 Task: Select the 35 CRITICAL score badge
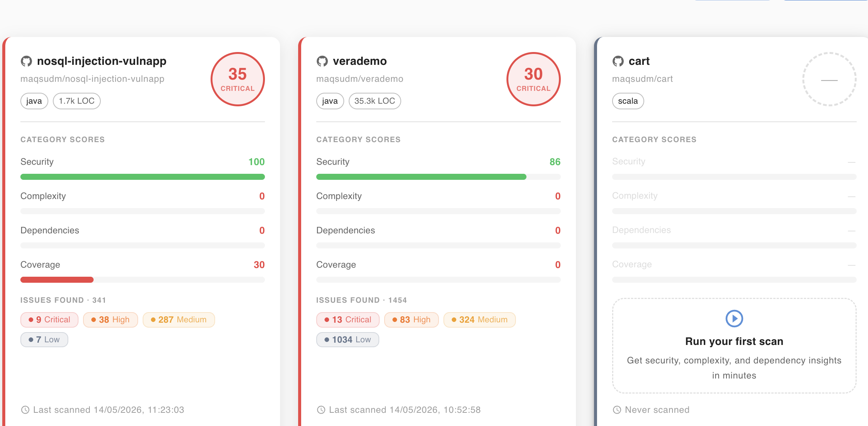pos(238,79)
